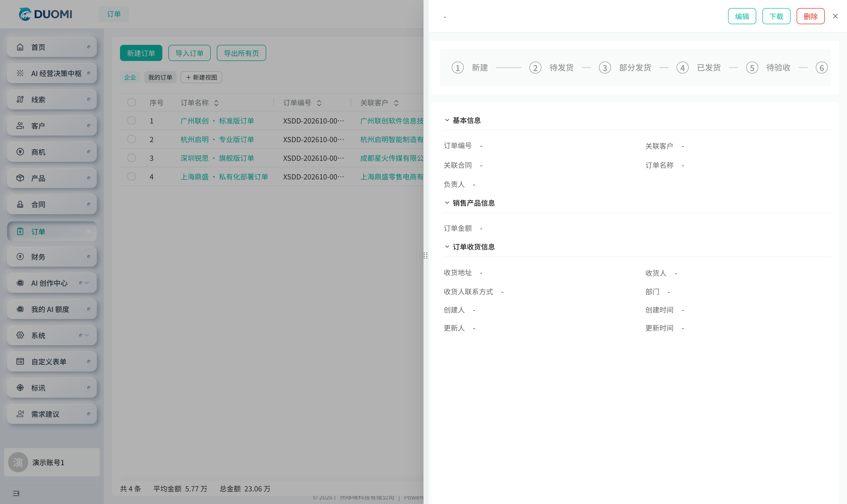Click the 导入订单 button
The width and height of the screenshot is (847, 504).
tap(190, 53)
